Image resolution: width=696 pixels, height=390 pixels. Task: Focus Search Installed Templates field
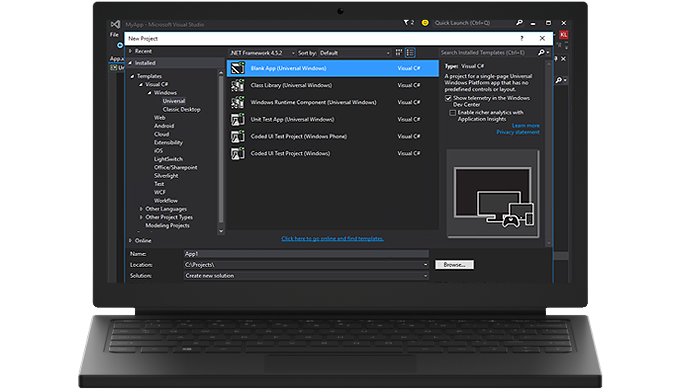pyautogui.click(x=488, y=52)
